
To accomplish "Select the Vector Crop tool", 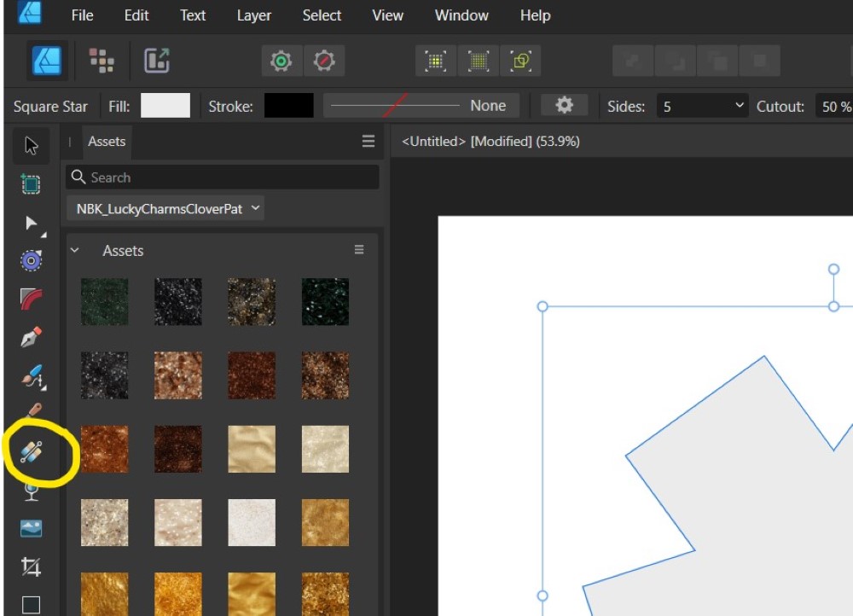I will coord(31,567).
